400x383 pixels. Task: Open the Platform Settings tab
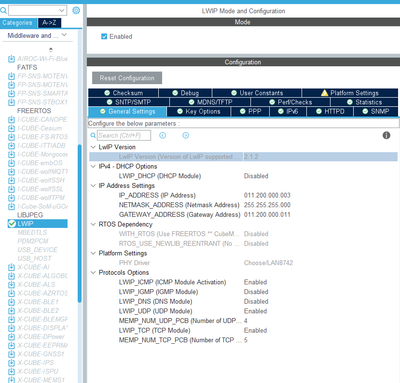click(350, 93)
